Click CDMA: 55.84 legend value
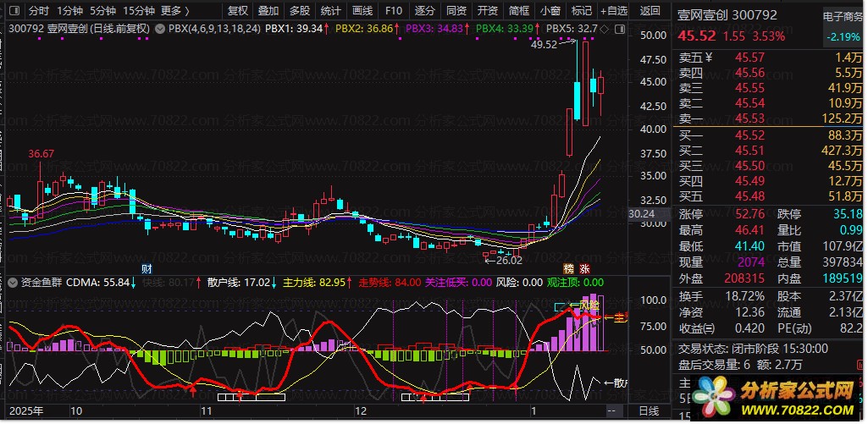Screen dimensions: 868x424 [97, 283]
